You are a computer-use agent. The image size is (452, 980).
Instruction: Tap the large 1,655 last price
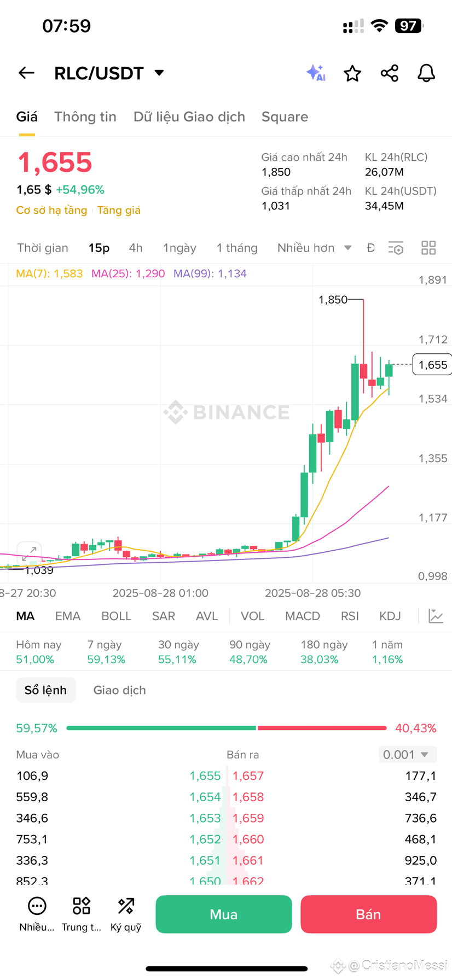point(55,162)
